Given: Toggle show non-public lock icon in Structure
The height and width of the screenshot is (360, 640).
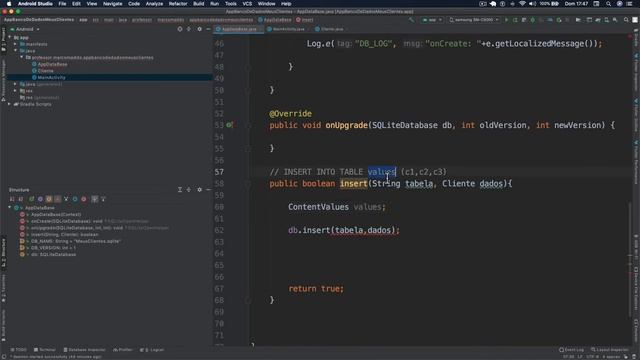Looking at the screenshot, I should tap(58, 199).
